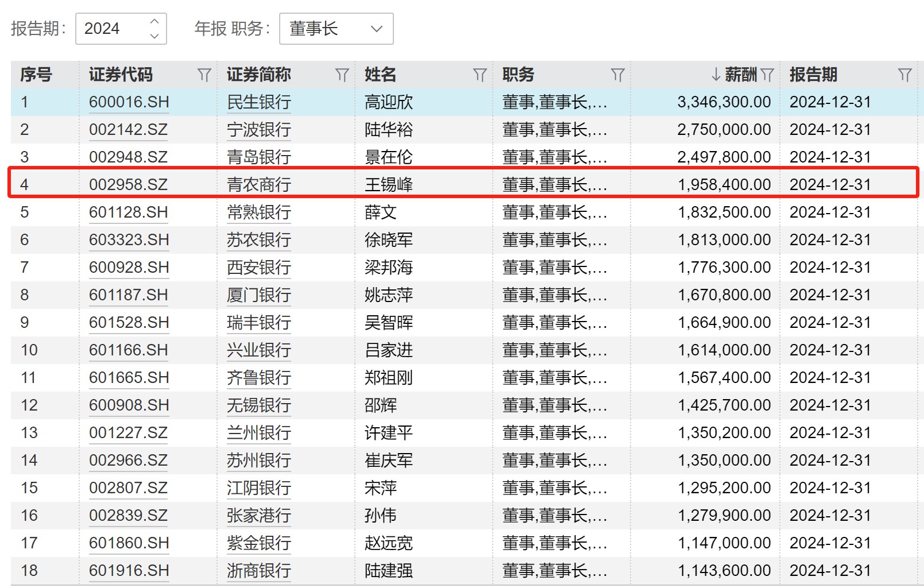This screenshot has width=924, height=588.
Task: Click the 序号 column header
Action: tap(36, 75)
